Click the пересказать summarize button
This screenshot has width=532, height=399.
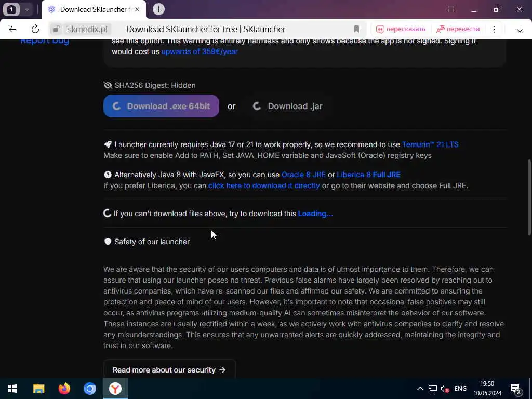coord(401,29)
